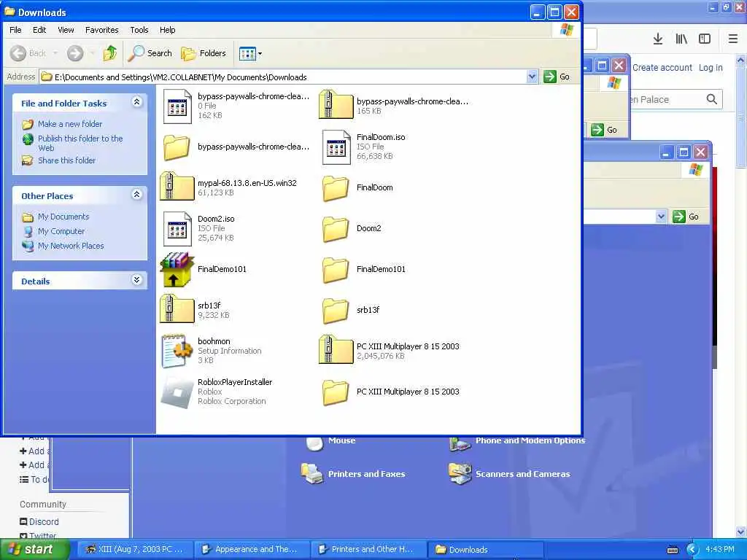This screenshot has height=560, width=747.
Task: Open the Favorites menu
Action: [x=102, y=29]
